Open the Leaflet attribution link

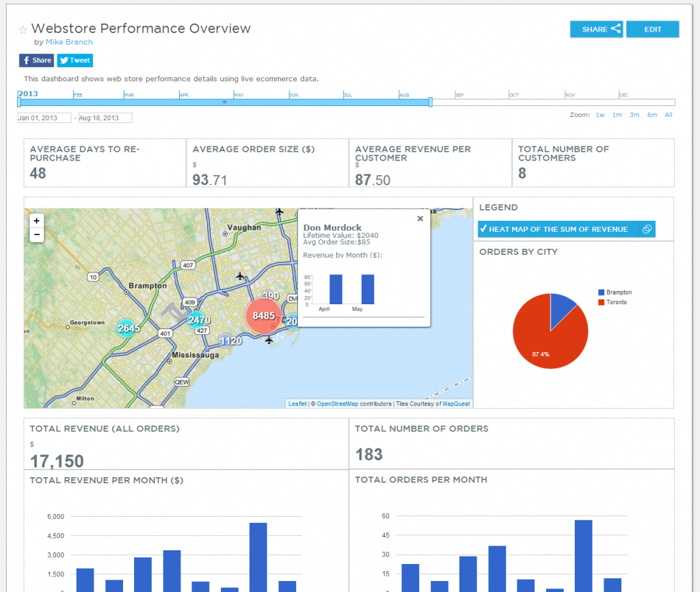tap(297, 403)
